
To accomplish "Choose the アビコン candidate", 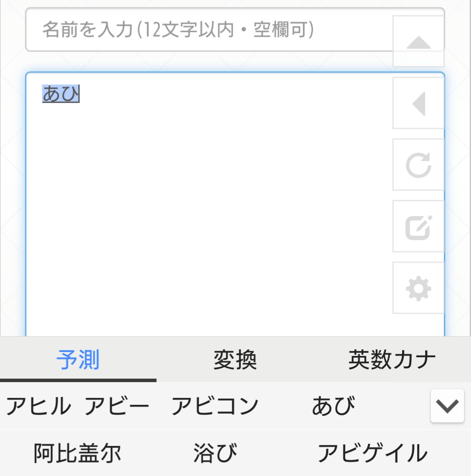I will click(215, 407).
